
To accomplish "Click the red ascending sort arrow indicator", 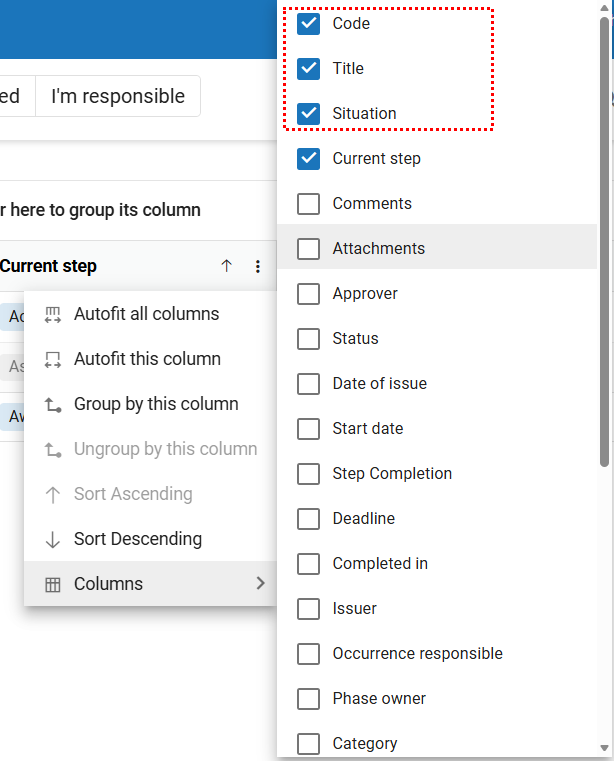I will [x=226, y=266].
